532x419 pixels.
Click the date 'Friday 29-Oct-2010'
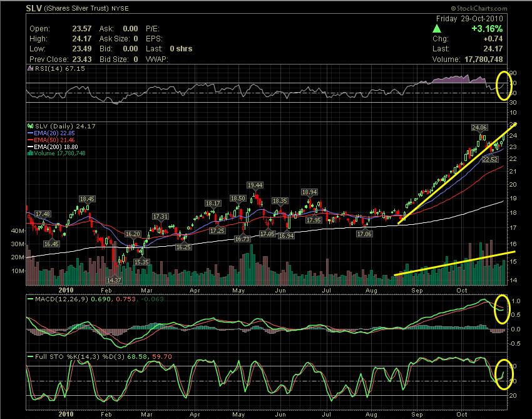click(469, 19)
